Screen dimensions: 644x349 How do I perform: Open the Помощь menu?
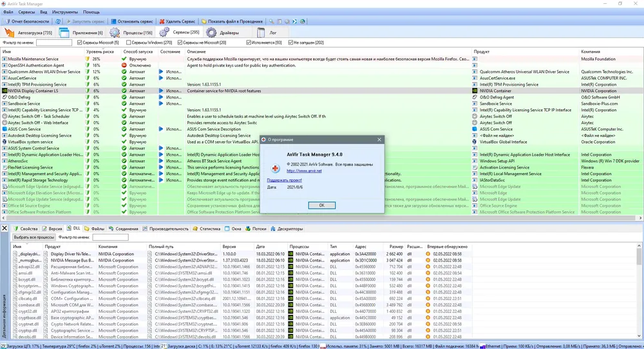point(91,12)
